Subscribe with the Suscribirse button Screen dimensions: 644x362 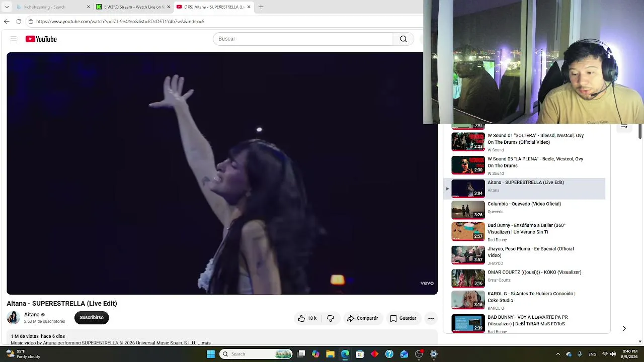point(92,318)
